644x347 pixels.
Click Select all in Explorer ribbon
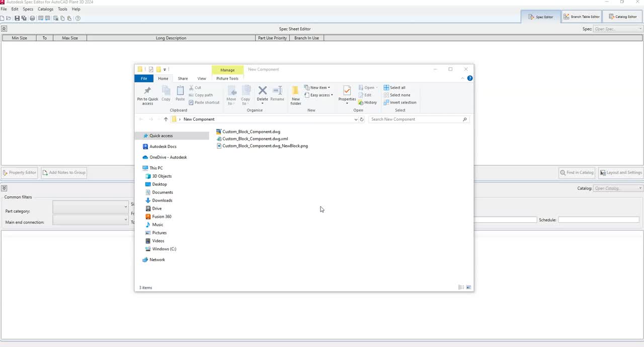click(394, 88)
